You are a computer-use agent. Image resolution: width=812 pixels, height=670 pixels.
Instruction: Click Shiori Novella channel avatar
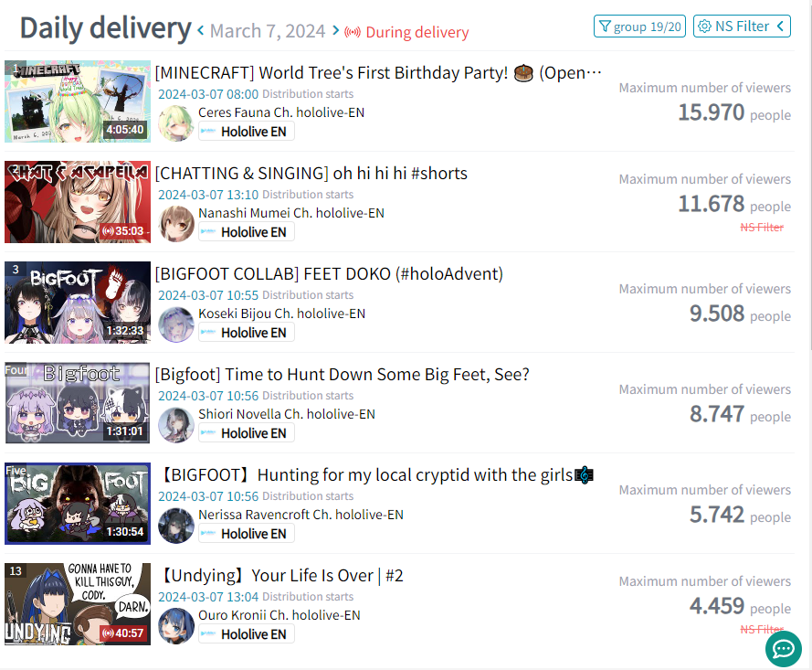[x=176, y=425]
